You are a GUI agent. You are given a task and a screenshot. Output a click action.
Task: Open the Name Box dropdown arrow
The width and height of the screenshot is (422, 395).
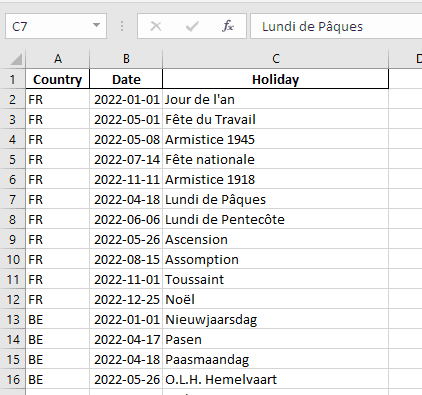click(96, 25)
